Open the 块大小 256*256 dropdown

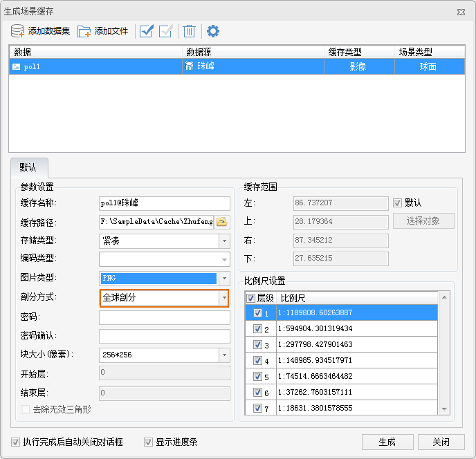(x=224, y=355)
